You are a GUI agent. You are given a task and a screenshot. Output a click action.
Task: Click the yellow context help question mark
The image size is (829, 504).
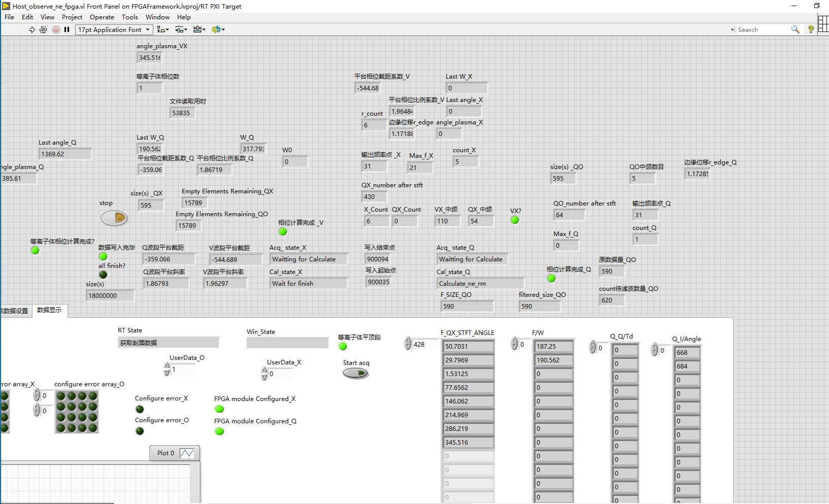point(811,30)
